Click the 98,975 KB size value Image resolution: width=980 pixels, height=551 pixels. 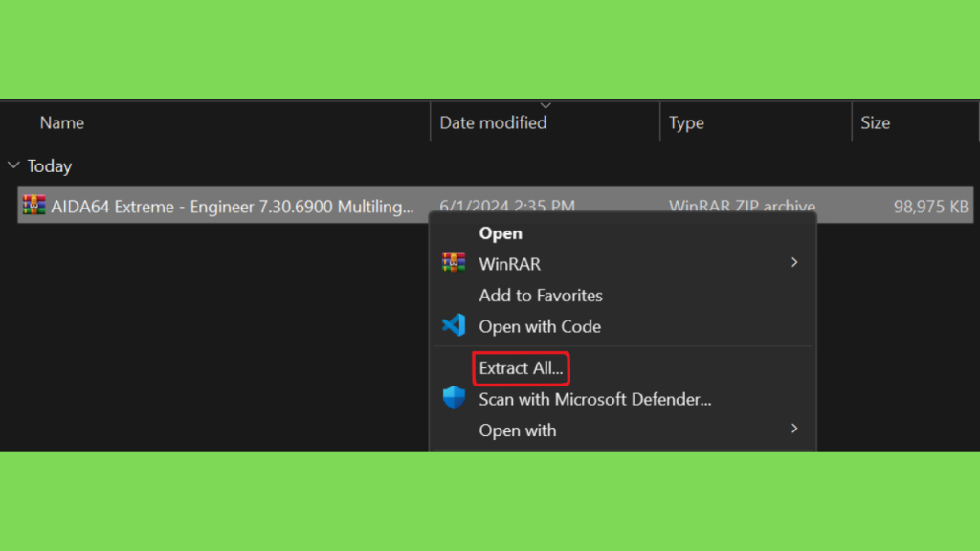(x=930, y=207)
